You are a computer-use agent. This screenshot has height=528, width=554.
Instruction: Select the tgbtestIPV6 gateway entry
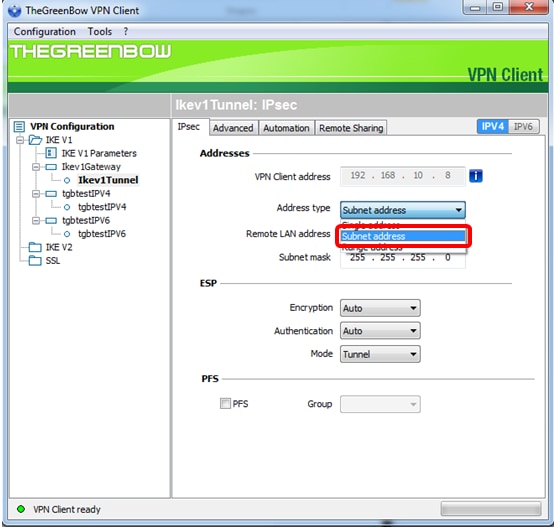click(86, 221)
